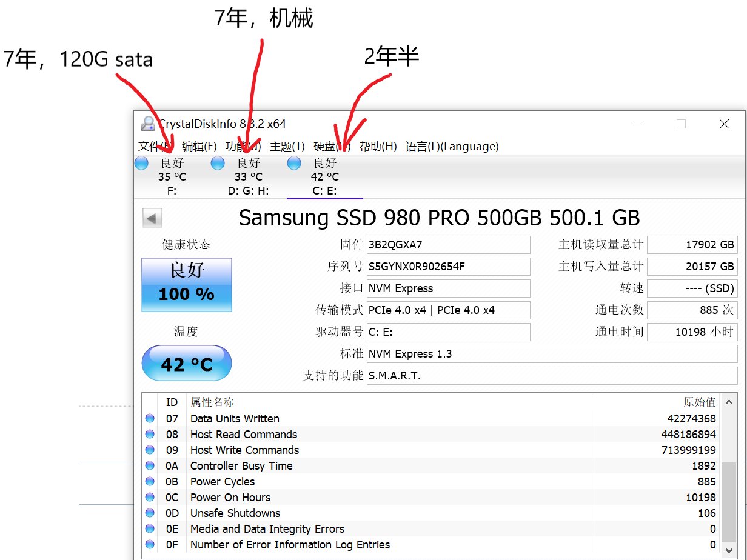Select the Controller Busy Time row

(431, 466)
